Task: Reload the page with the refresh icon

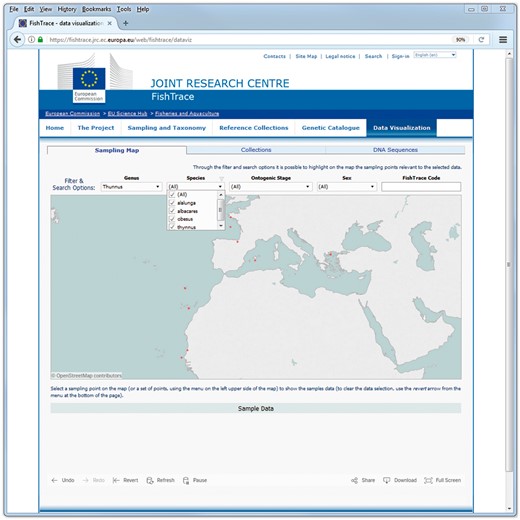Action: tap(481, 40)
